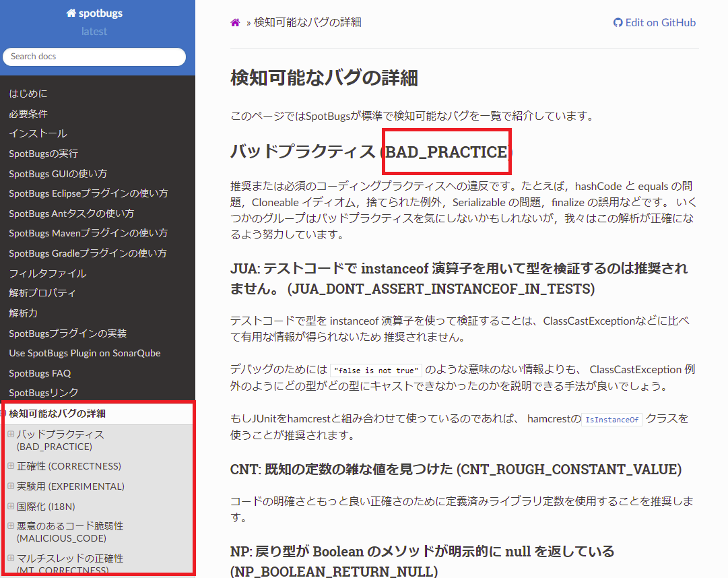Viewport: 728px width, 578px height.
Task: Focus the Search docs field
Action: [94, 57]
